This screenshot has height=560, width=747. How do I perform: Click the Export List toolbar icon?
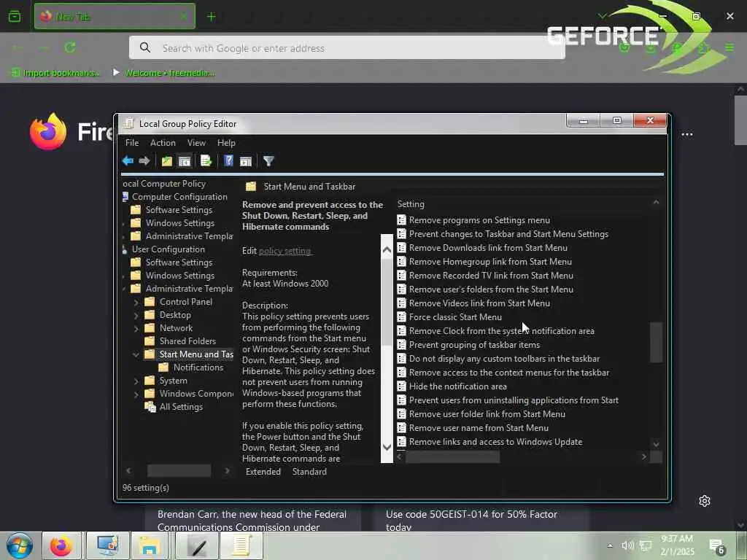[x=206, y=161]
